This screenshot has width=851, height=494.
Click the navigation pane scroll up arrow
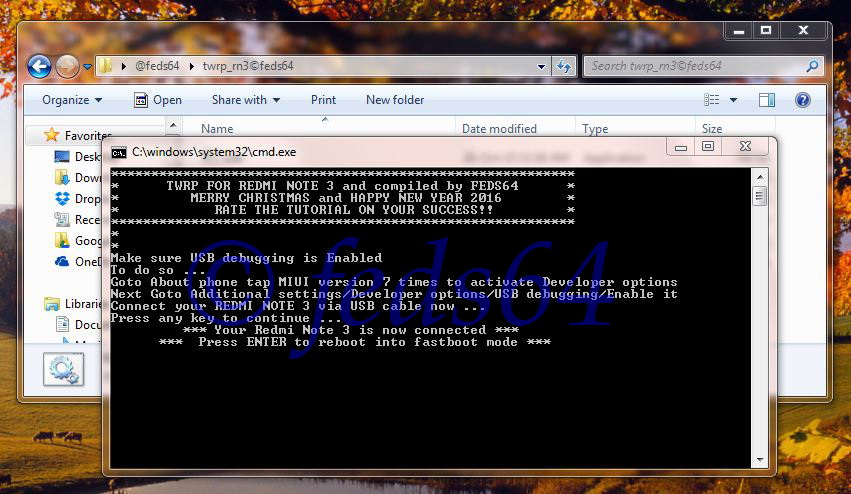(x=173, y=126)
